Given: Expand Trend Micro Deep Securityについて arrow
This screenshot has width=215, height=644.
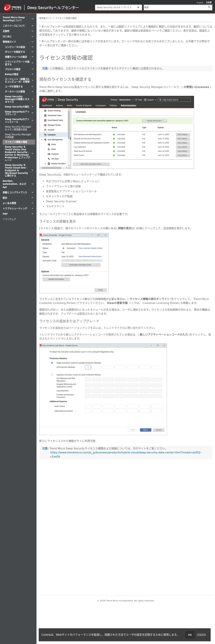Looking at the screenshot, I should click(x=32, y=19).
